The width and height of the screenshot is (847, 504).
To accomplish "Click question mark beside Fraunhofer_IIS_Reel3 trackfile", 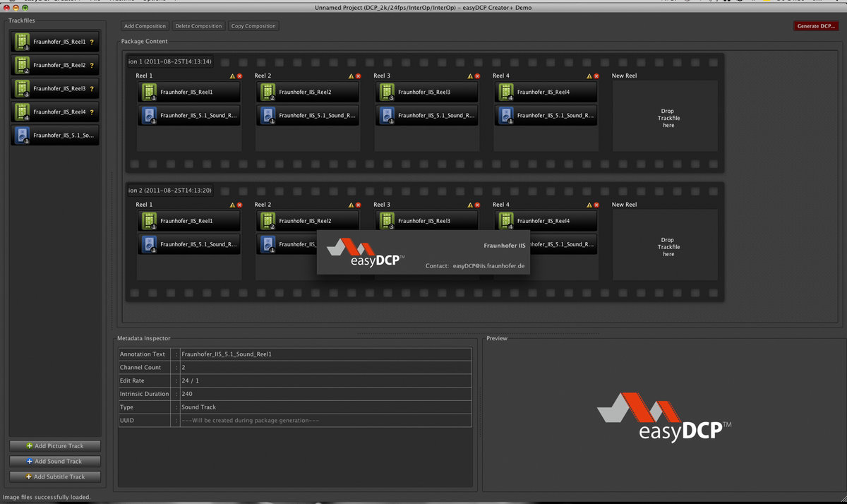I will tap(92, 88).
